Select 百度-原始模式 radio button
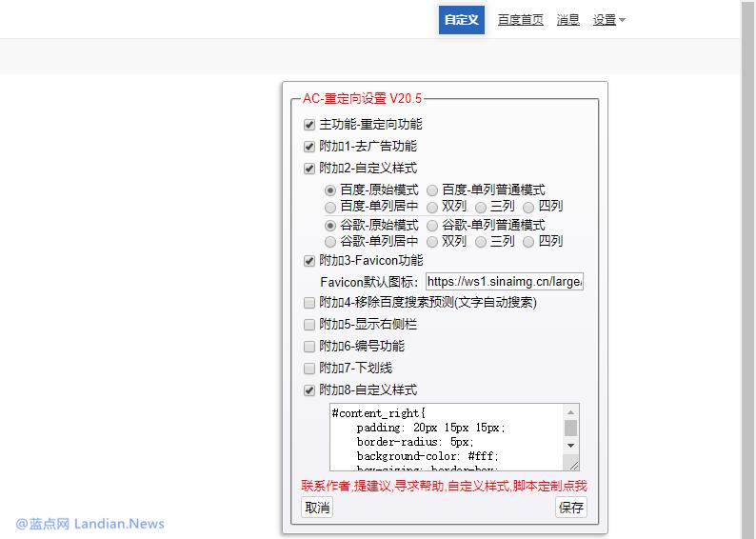 click(x=330, y=190)
